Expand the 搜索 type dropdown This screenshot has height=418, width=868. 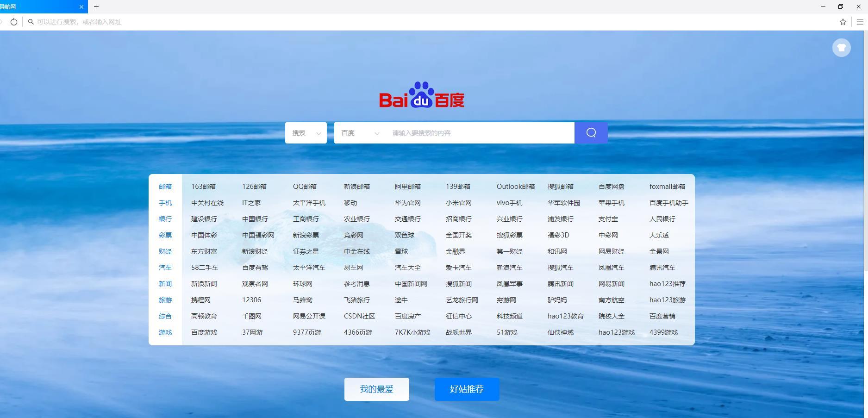(306, 133)
